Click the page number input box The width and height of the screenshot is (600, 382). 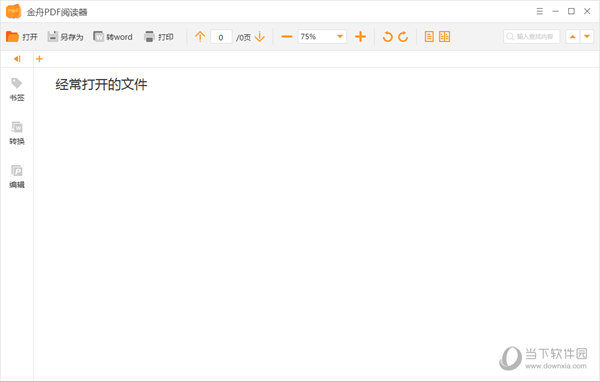tap(221, 37)
